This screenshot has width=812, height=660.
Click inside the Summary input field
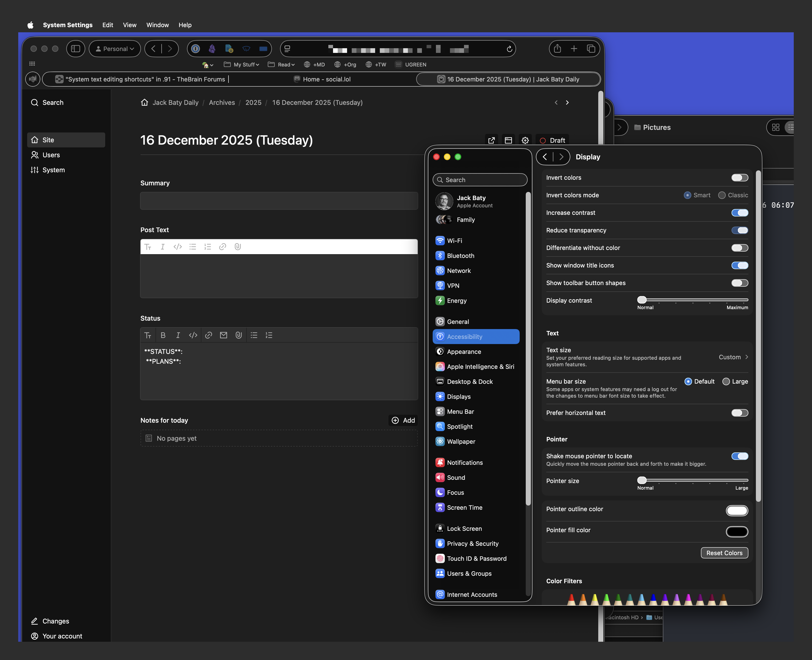[279, 201]
